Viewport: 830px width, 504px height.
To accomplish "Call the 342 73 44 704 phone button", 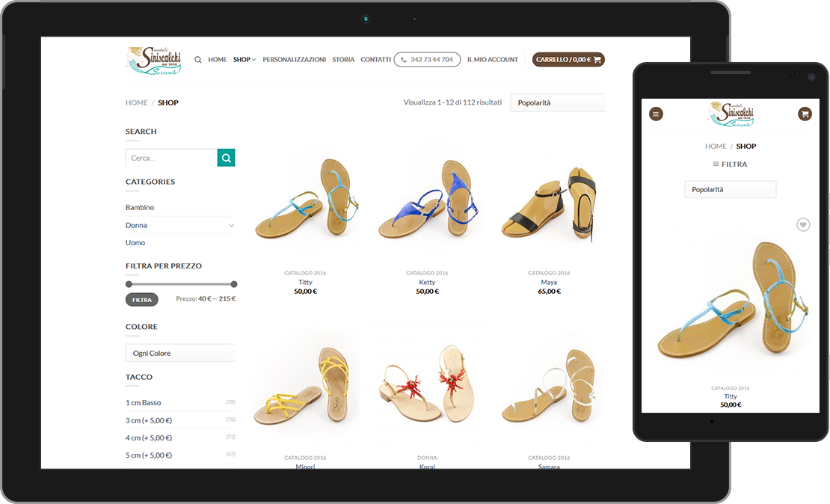I will [x=427, y=60].
